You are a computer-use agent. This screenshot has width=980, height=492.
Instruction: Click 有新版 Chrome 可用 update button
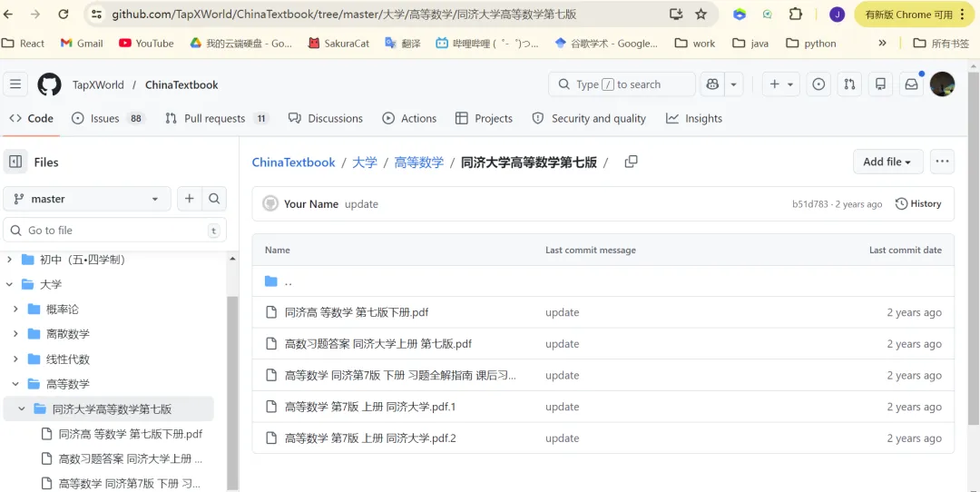pos(916,15)
